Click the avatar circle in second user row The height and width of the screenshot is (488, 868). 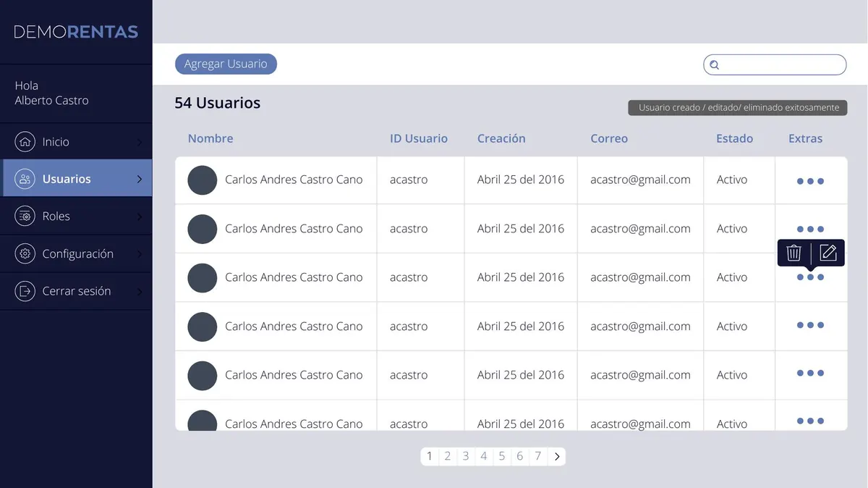click(x=203, y=229)
